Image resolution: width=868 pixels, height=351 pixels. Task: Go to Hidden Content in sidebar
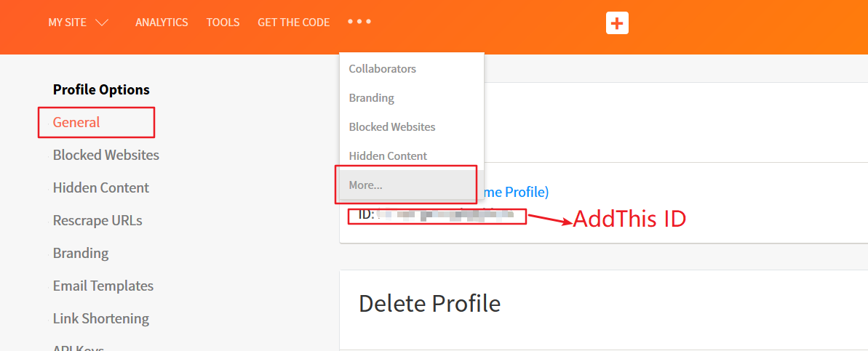[x=100, y=187]
